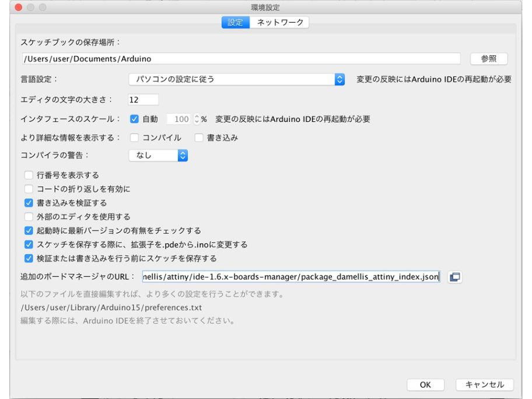Enable 外部のエディタを使用する checkbox
Image resolution: width=532 pixels, height=399 pixels.
(x=29, y=217)
